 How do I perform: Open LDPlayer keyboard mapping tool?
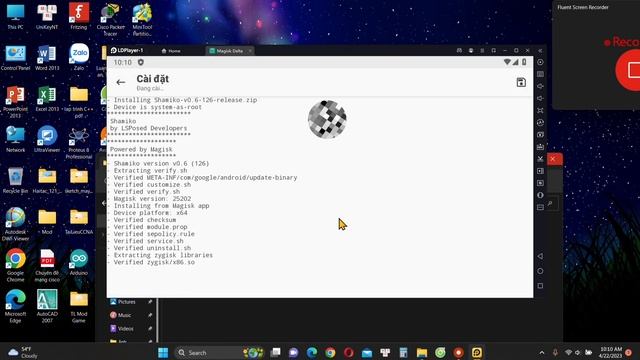point(540,74)
